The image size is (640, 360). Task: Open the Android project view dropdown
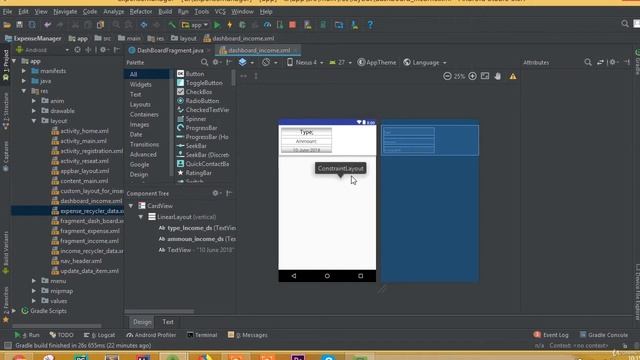43,50
